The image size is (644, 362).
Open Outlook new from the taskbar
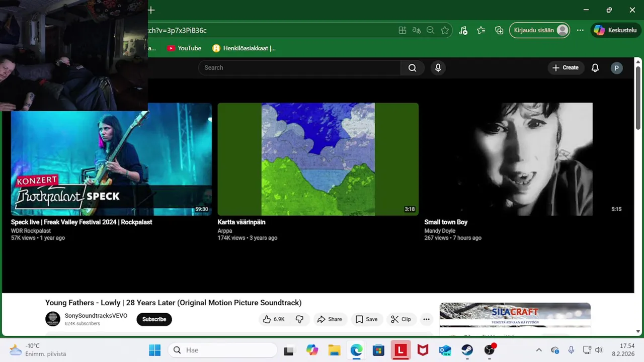tap(445, 350)
